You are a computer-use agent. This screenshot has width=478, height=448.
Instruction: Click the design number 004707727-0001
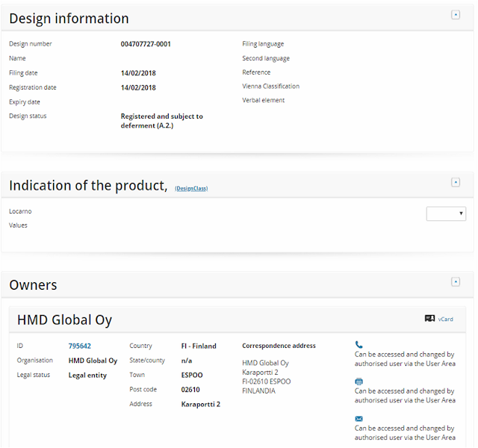pos(146,44)
